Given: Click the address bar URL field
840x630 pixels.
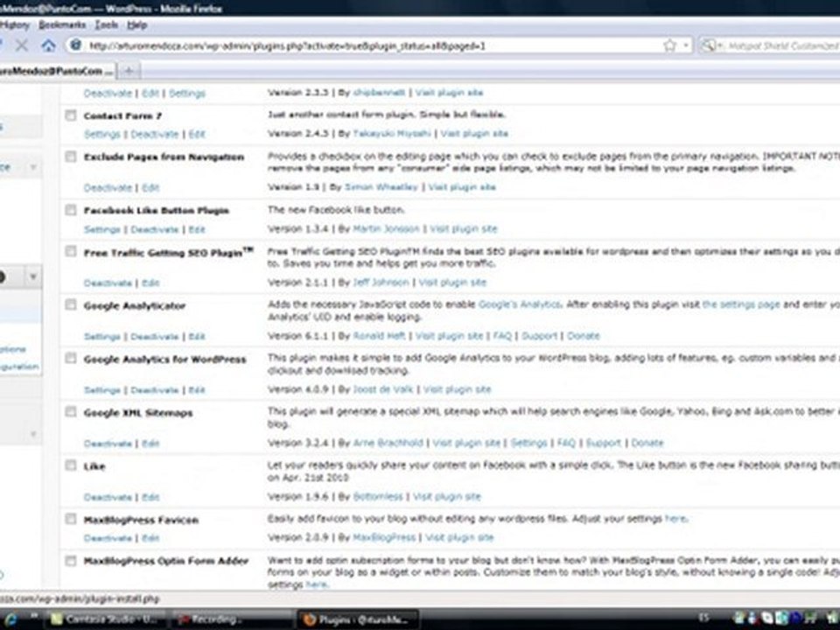Looking at the screenshot, I should point(373,46).
